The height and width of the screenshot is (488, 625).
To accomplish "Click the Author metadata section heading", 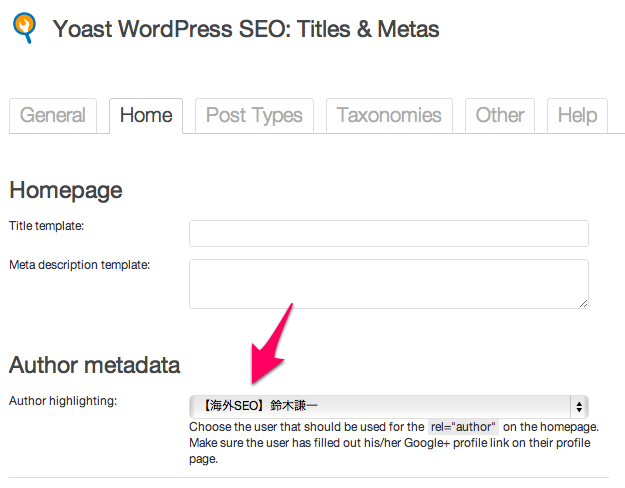I will (x=95, y=365).
